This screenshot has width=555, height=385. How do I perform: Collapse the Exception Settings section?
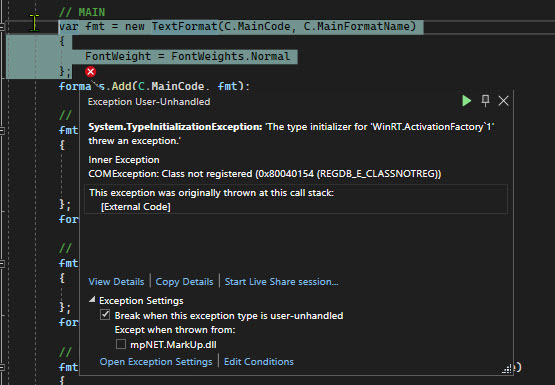(x=92, y=300)
